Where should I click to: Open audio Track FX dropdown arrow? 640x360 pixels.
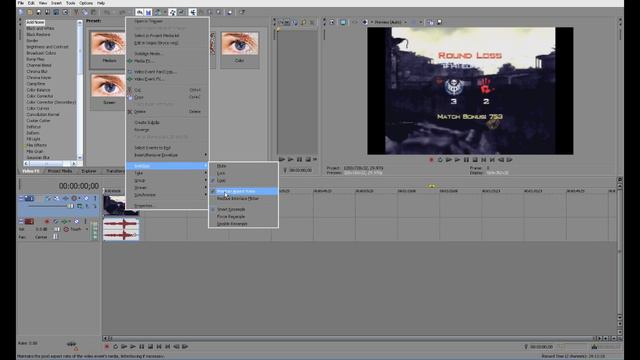(x=69, y=221)
